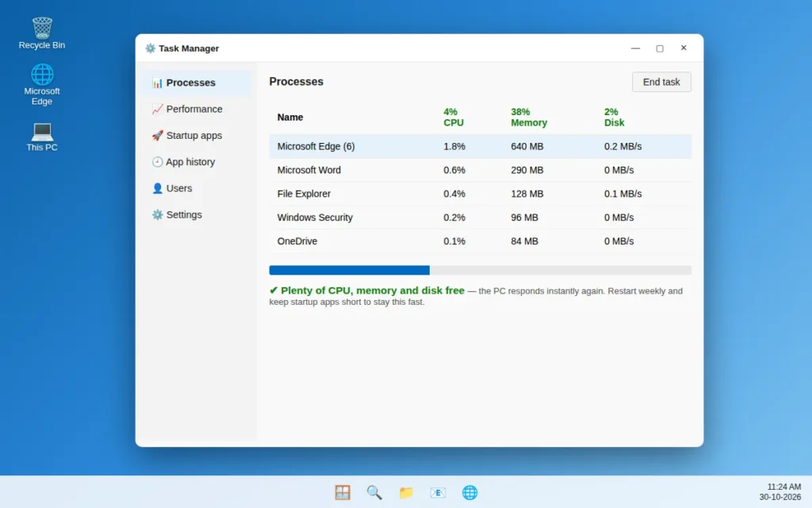The height and width of the screenshot is (508, 812).
Task: Open the taskbar clock showing 11:24 AM
Action: (x=784, y=487)
